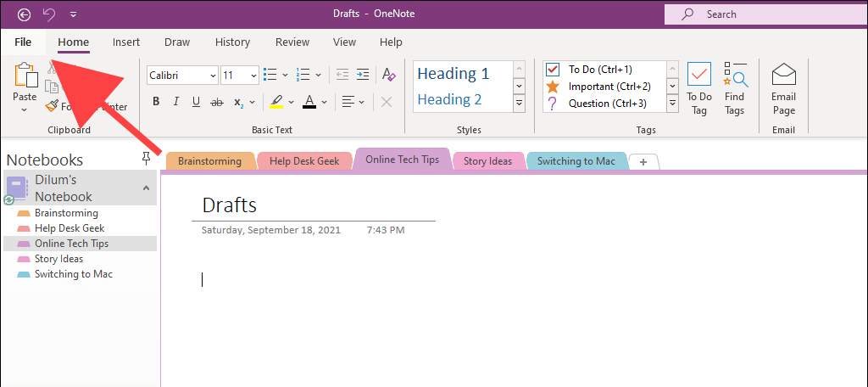Open Help Desk Geek in Notebooks pane
The image size is (868, 387).
(x=70, y=228)
